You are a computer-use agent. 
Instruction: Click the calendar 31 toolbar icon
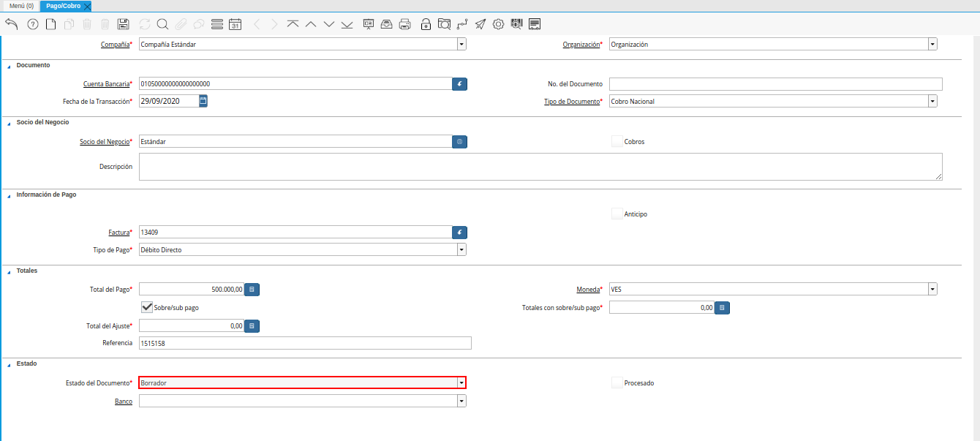coord(235,24)
